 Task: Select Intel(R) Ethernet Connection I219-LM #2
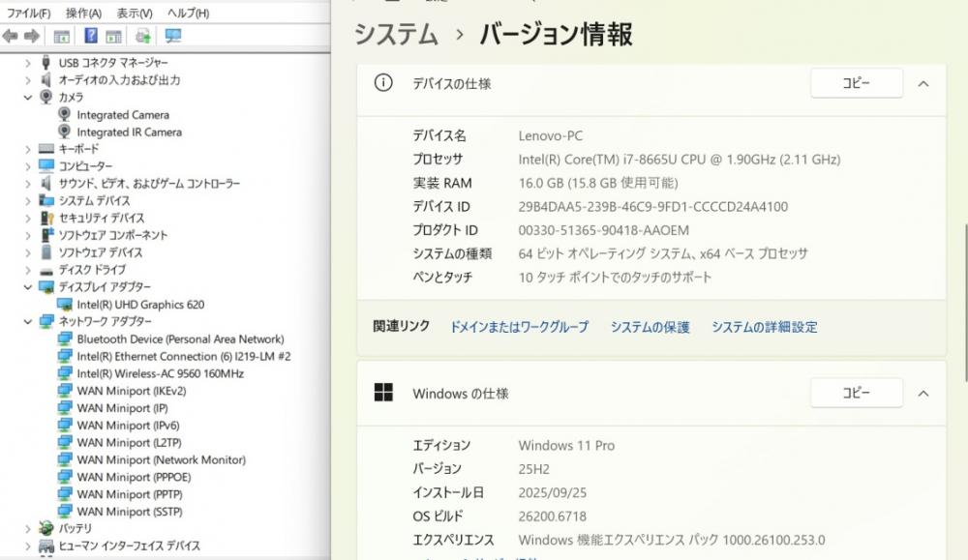click(184, 356)
